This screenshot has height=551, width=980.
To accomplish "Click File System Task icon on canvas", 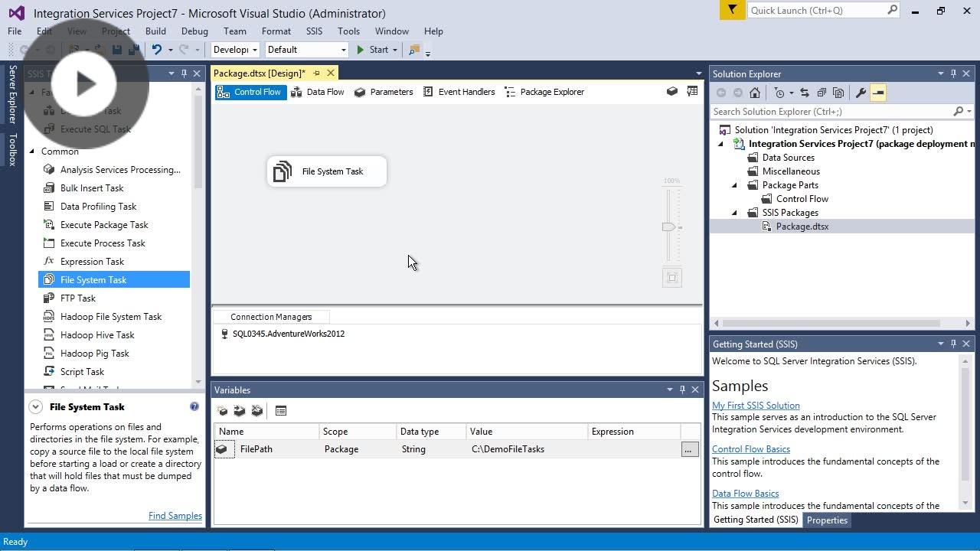I will click(x=283, y=171).
